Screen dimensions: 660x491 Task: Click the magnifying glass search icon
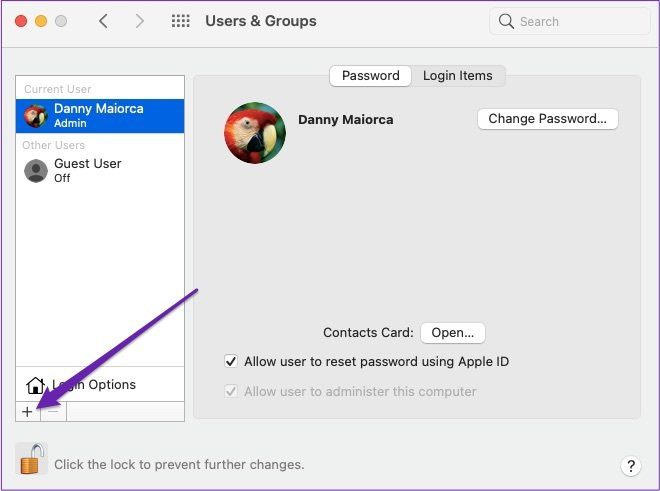pos(506,21)
